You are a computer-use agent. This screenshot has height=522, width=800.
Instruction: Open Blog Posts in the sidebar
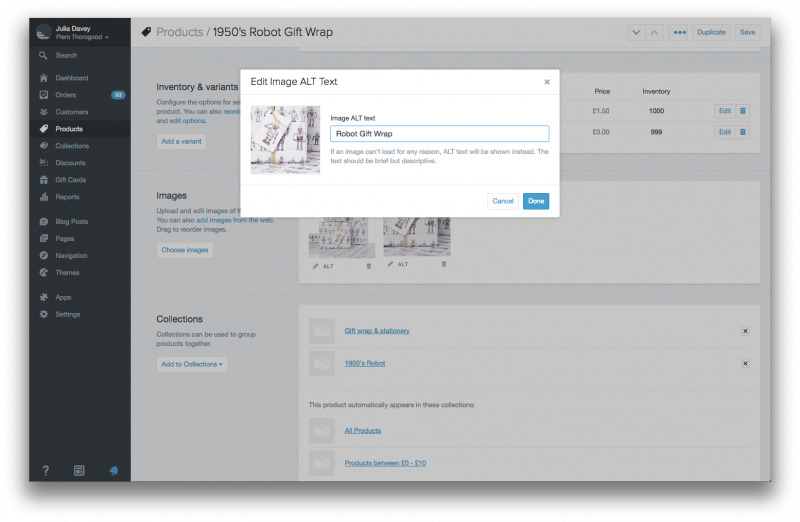click(71, 221)
